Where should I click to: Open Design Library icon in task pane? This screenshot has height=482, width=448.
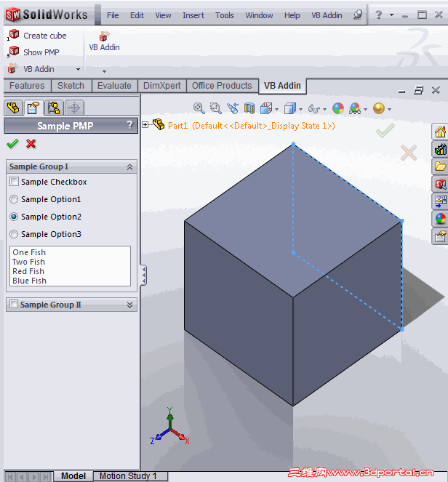click(440, 149)
